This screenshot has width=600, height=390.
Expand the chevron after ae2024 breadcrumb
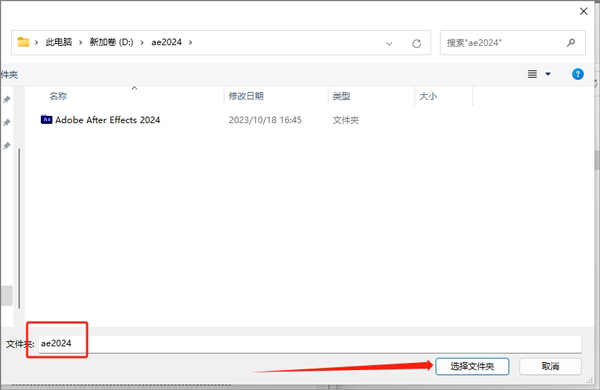coord(190,42)
